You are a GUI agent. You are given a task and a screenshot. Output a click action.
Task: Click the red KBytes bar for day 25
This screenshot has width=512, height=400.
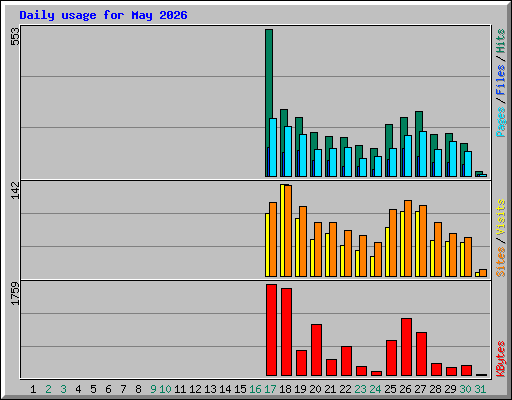pos(391,358)
